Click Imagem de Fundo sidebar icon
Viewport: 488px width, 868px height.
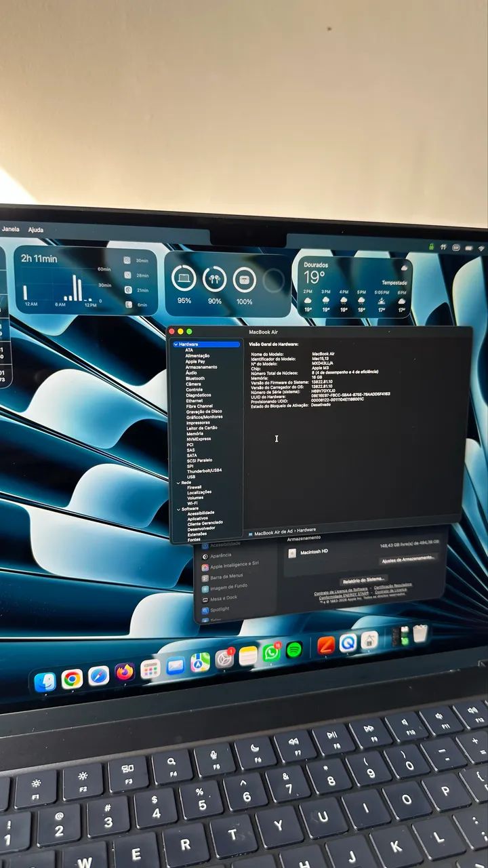[205, 589]
